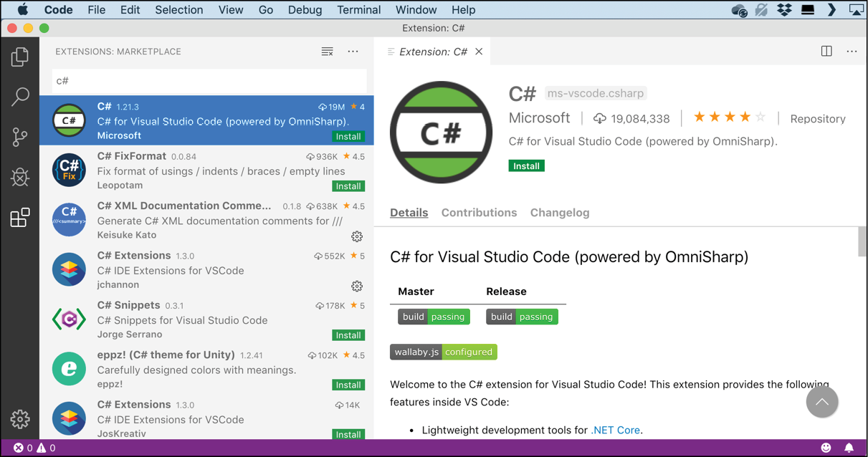The height and width of the screenshot is (457, 868).
Task: Open the Apple menu
Action: click(x=22, y=10)
